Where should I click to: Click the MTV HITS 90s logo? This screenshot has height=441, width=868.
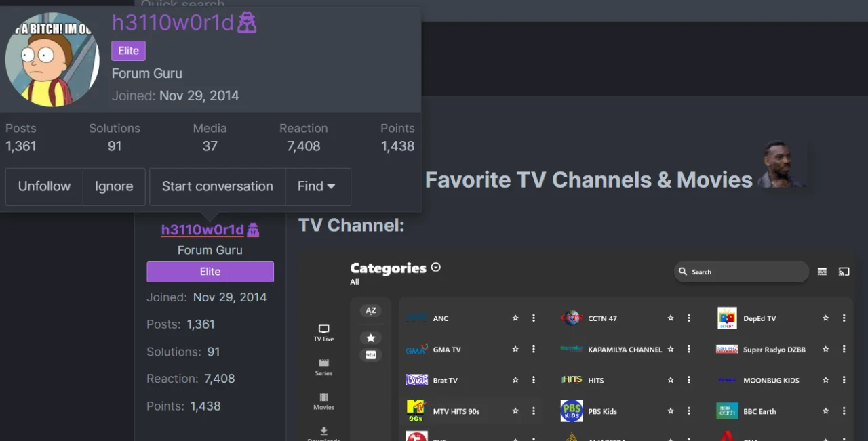pyautogui.click(x=416, y=411)
